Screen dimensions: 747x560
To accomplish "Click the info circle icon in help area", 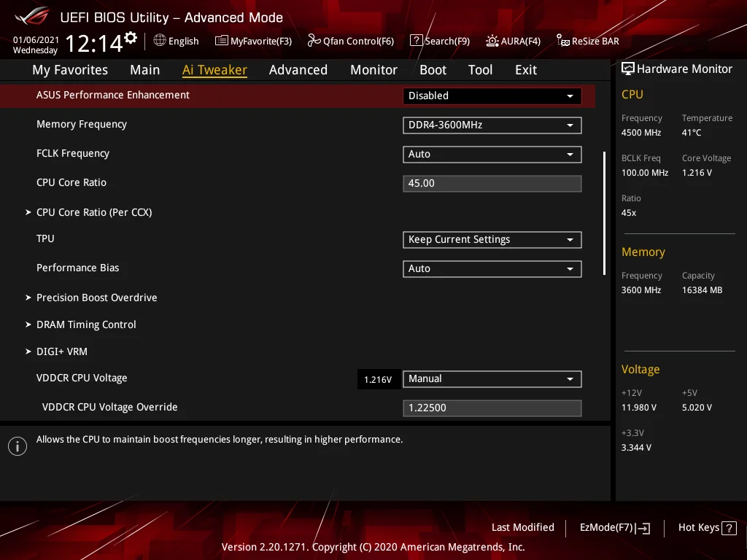I will [18, 446].
